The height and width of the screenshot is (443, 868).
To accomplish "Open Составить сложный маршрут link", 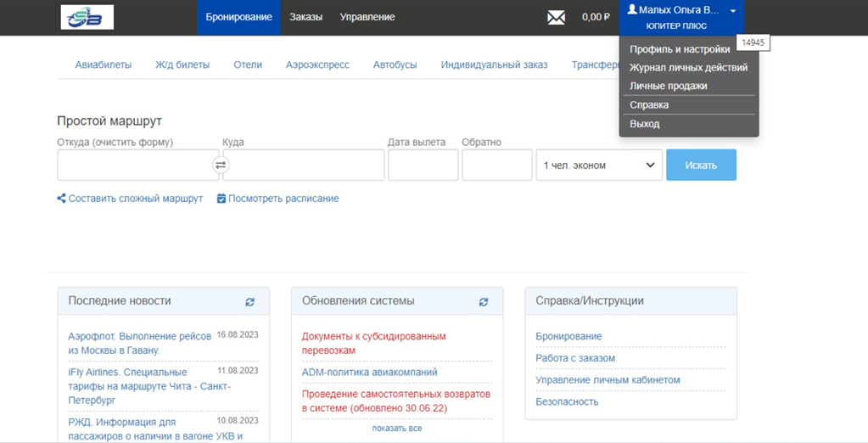I will point(130,199).
